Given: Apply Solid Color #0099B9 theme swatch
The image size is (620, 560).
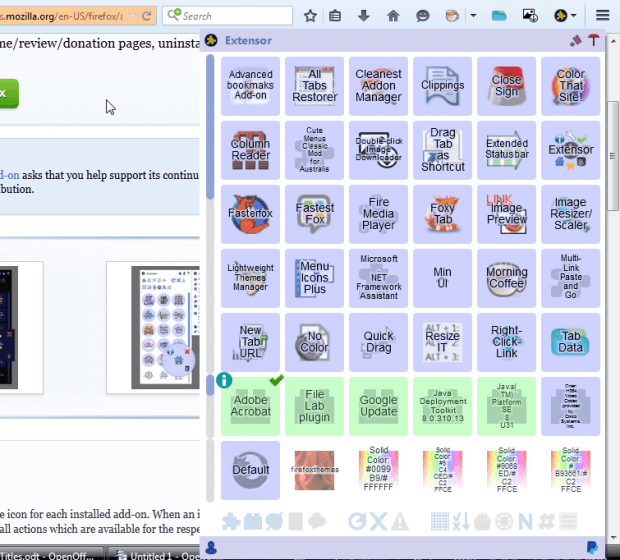Looking at the screenshot, I should pos(378,470).
